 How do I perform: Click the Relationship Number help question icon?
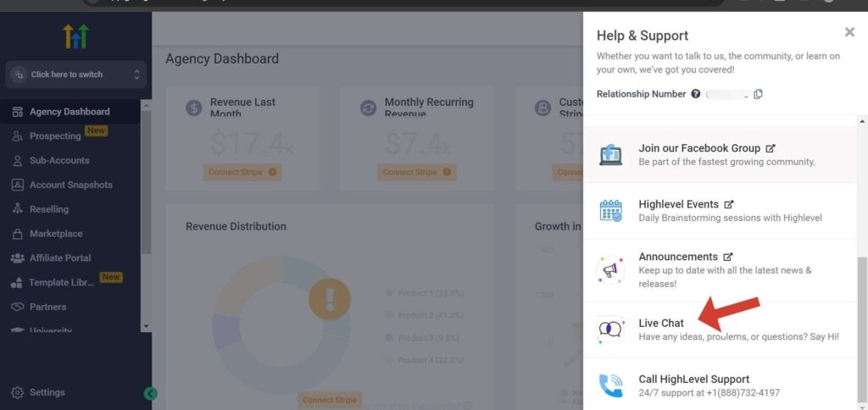point(696,94)
